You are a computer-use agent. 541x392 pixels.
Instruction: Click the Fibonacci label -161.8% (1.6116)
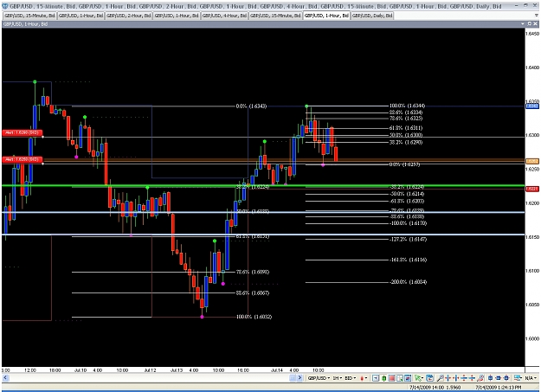click(x=408, y=260)
